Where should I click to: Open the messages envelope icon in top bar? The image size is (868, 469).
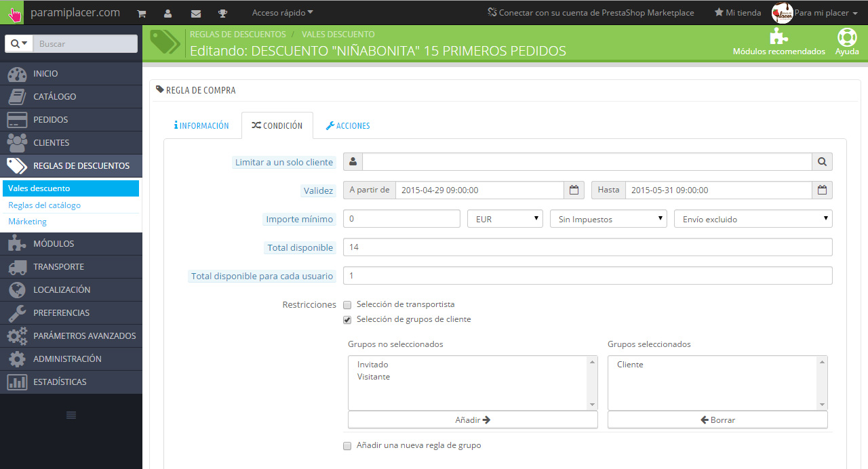point(196,13)
